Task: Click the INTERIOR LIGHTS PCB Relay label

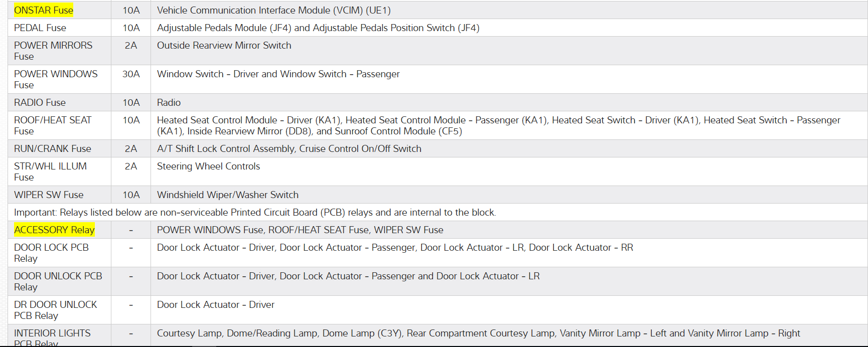Action: (x=52, y=337)
